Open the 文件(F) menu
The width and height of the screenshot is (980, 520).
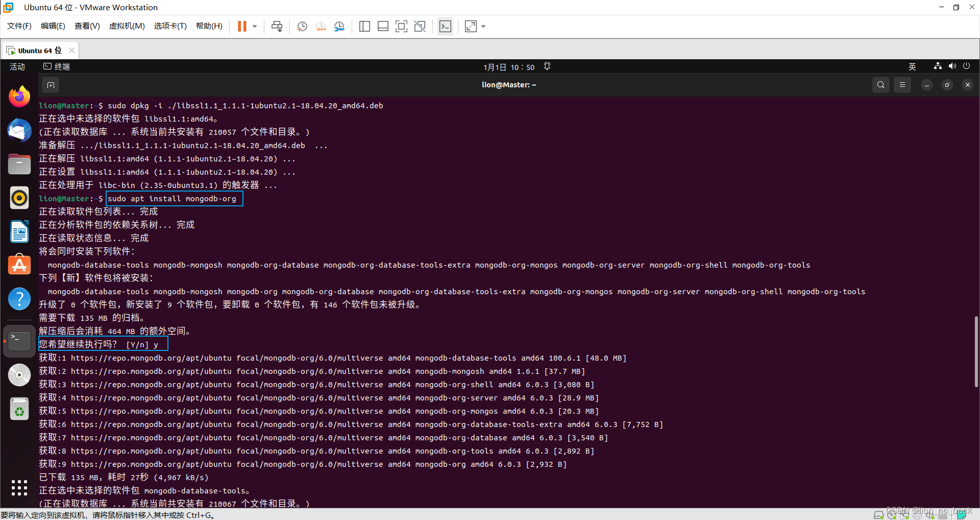point(19,26)
